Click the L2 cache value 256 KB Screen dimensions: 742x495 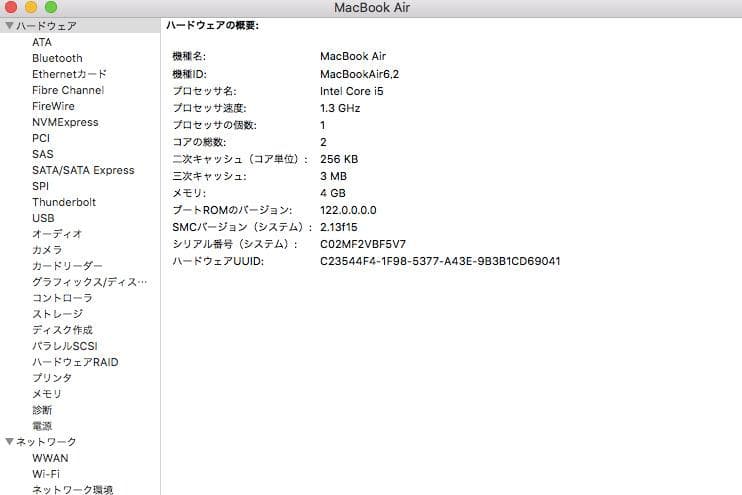(x=339, y=159)
